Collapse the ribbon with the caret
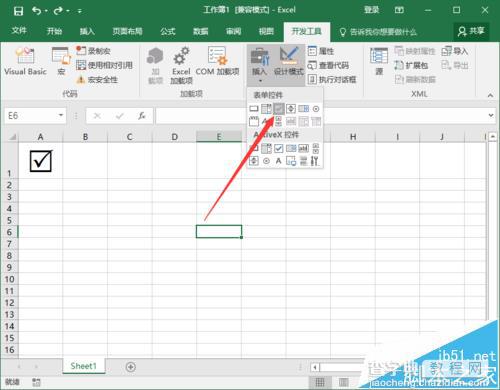The width and height of the screenshot is (500, 390). click(490, 95)
